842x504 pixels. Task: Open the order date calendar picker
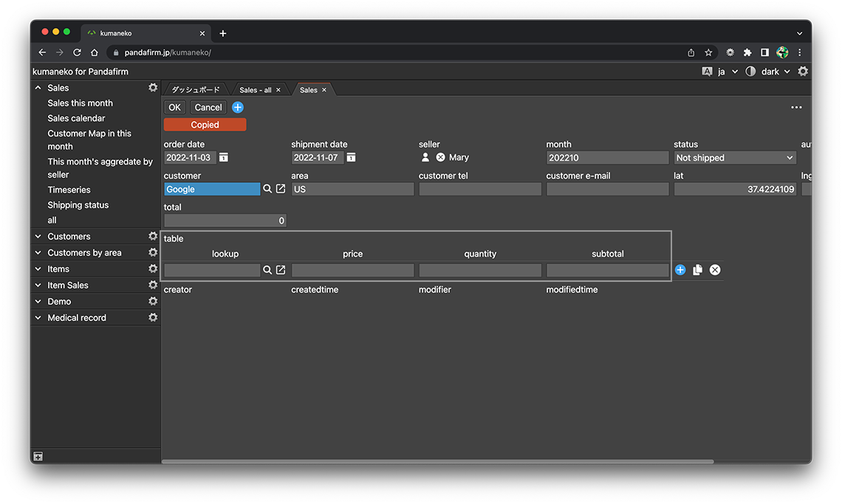224,158
